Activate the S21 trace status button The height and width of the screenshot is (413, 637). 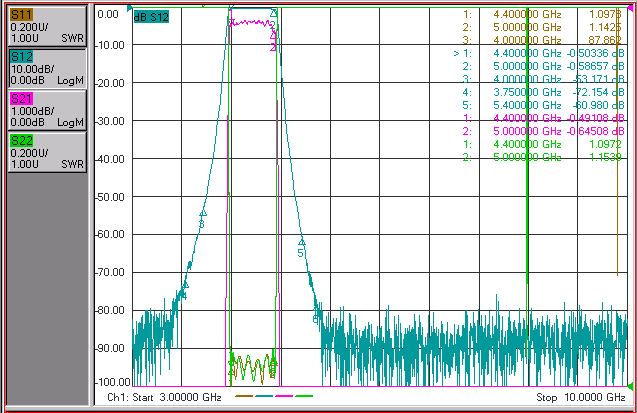pyautogui.click(x=47, y=110)
